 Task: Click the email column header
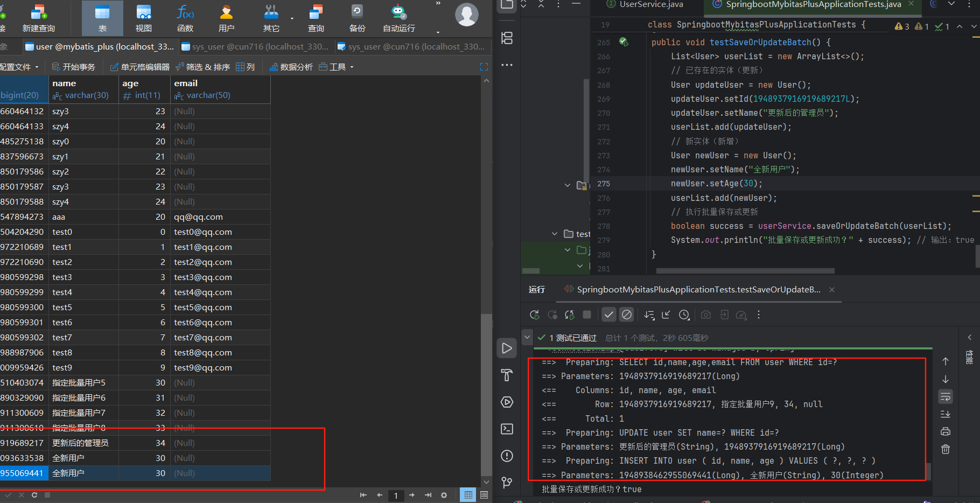221,89
